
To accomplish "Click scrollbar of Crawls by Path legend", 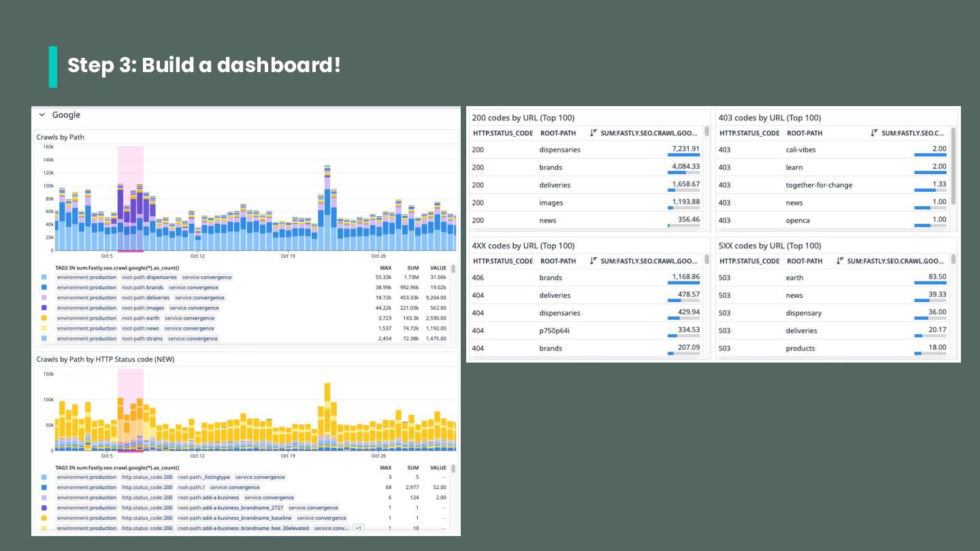I will [453, 269].
